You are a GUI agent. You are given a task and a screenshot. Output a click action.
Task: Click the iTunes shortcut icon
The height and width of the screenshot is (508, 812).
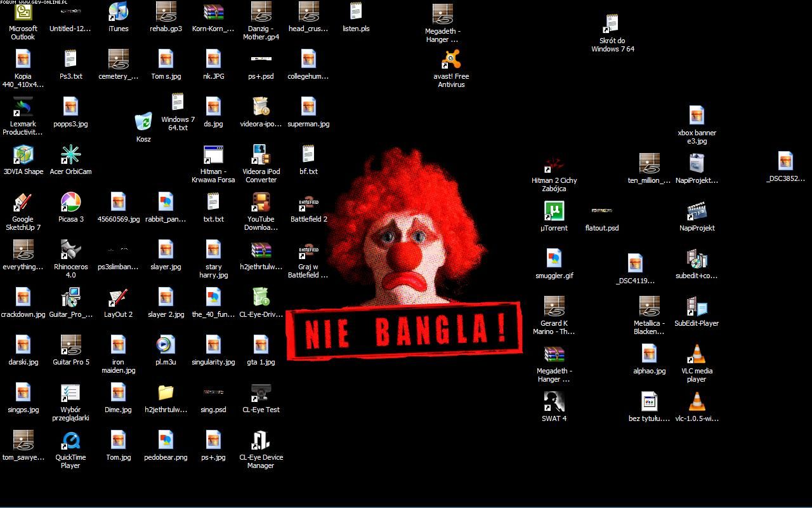118,12
